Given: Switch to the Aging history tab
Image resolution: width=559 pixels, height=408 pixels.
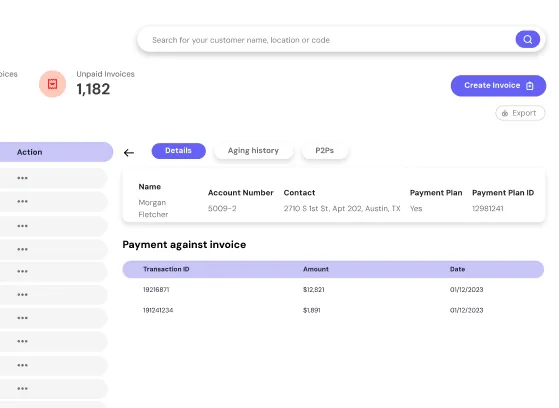Looking at the screenshot, I should [253, 151].
